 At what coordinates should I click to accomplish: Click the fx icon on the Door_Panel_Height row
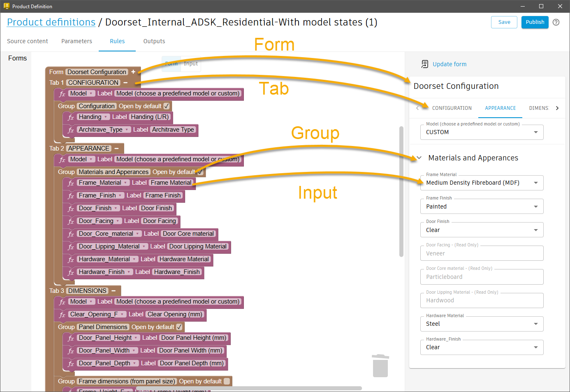[x=71, y=338]
